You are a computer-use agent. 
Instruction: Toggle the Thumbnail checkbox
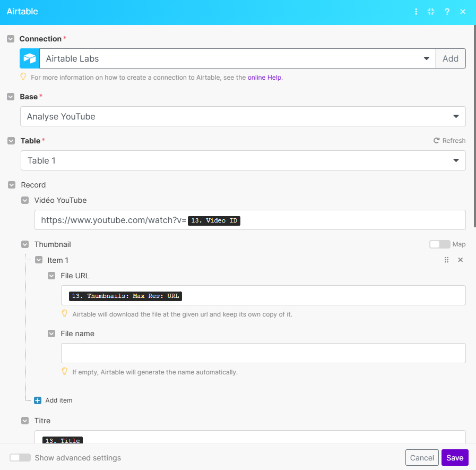25,244
